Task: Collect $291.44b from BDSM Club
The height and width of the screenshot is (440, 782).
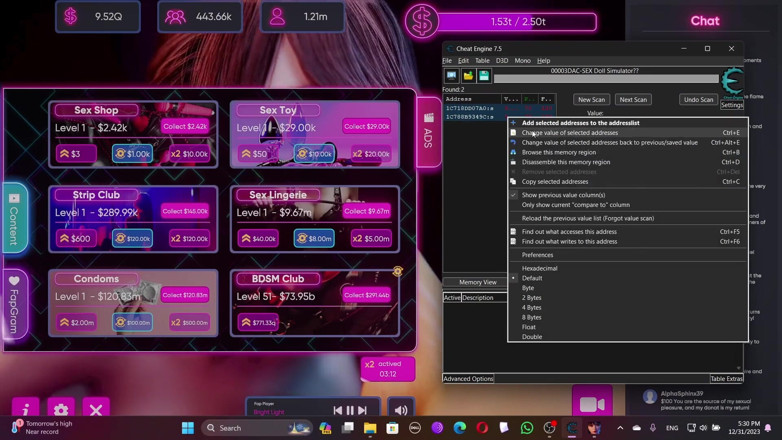Action: tap(367, 295)
